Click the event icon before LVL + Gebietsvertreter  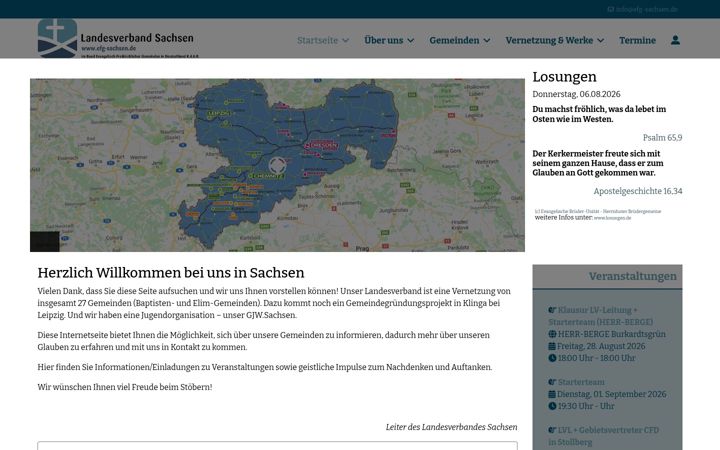pos(552,430)
